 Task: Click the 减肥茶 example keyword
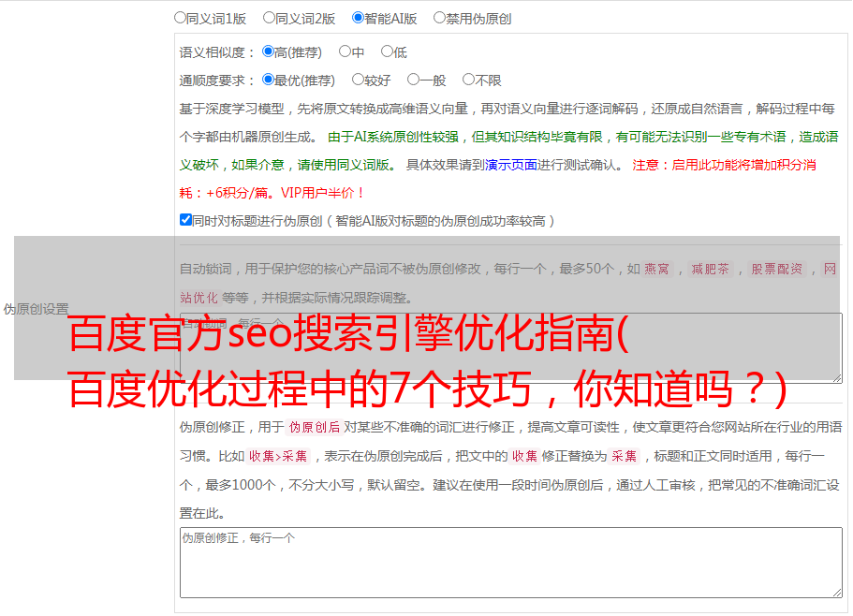pos(710,269)
